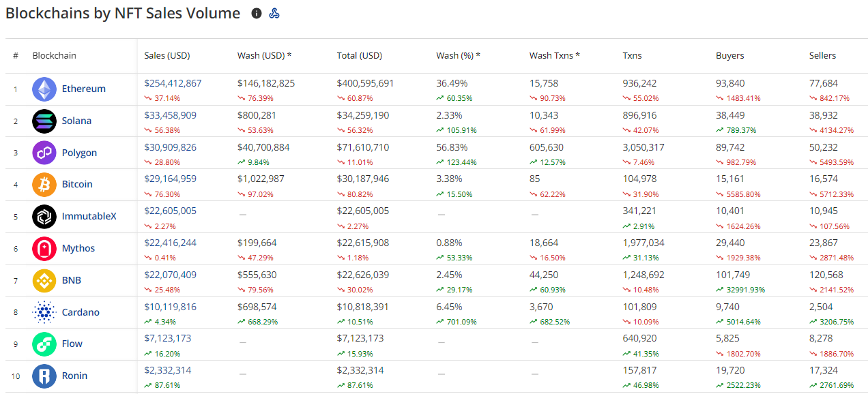
Task: Sort by the Sales (USD) column header
Action: (167, 55)
